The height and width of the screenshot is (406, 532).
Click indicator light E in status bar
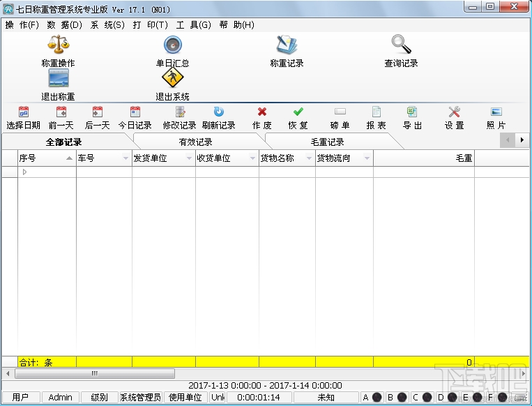tap(478, 397)
